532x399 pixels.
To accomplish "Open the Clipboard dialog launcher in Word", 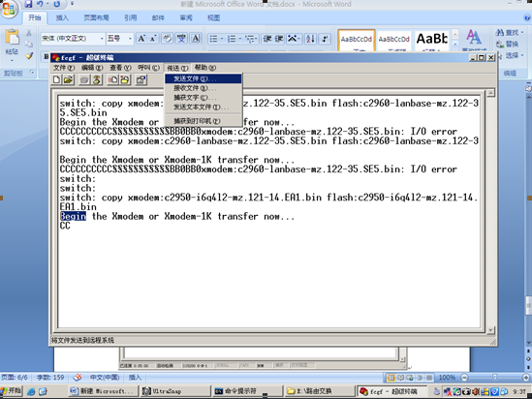I will 32,73.
